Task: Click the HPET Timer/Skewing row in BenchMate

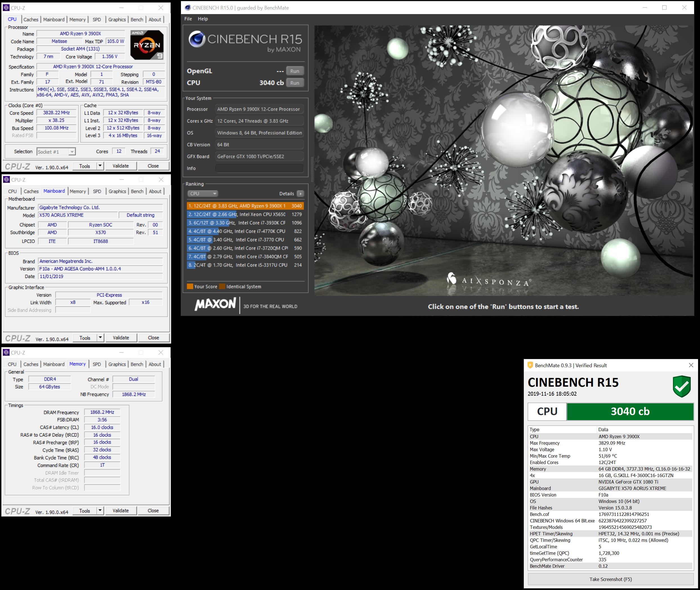Action: point(610,534)
